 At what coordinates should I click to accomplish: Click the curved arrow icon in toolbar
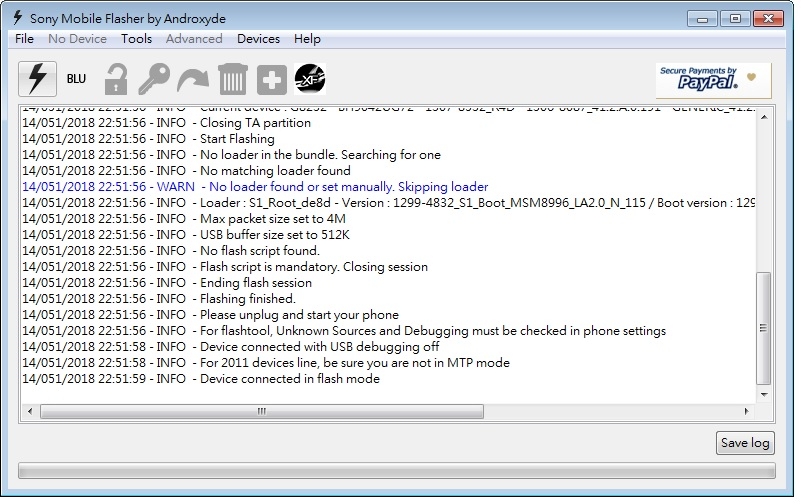point(193,81)
